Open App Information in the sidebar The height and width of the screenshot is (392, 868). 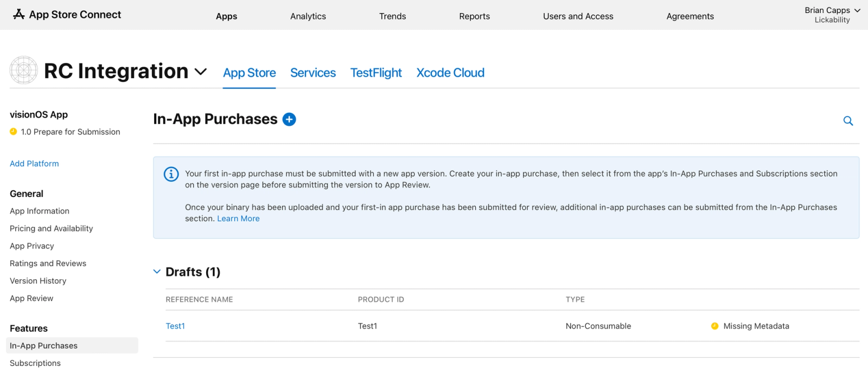point(40,211)
